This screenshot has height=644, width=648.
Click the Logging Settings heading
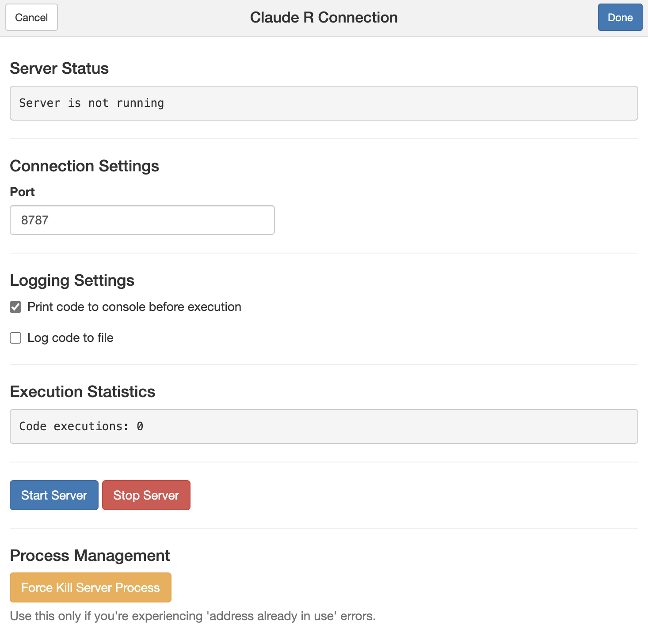[x=72, y=280]
